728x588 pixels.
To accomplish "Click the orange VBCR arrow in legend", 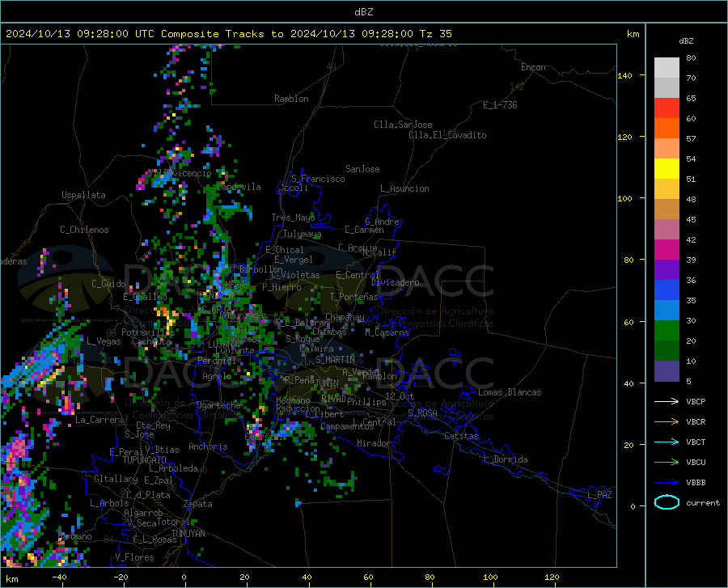I will 667,422.
